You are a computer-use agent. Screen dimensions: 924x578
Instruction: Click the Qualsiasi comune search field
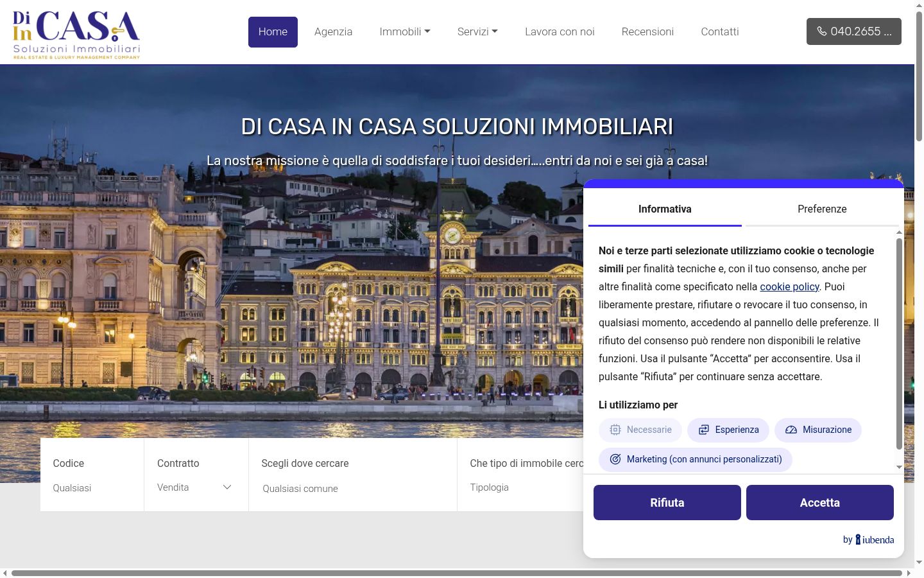pos(352,489)
